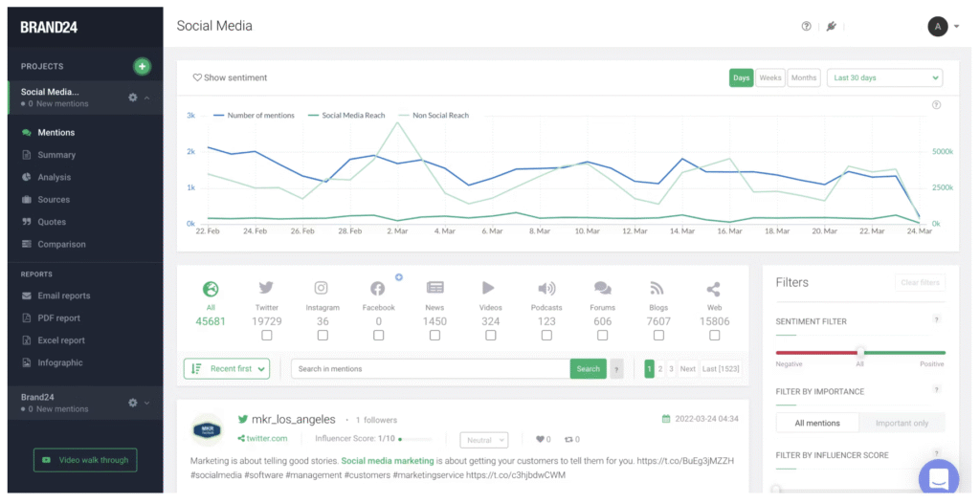The image size is (980, 503).
Task: Open the Recent first sort dropdown
Action: point(227,369)
